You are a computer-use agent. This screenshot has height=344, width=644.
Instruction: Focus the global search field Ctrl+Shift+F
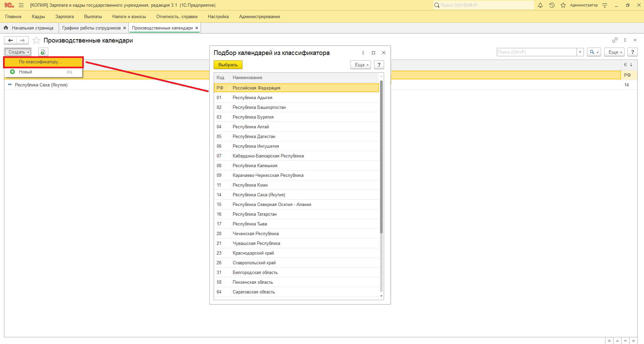(x=483, y=5)
